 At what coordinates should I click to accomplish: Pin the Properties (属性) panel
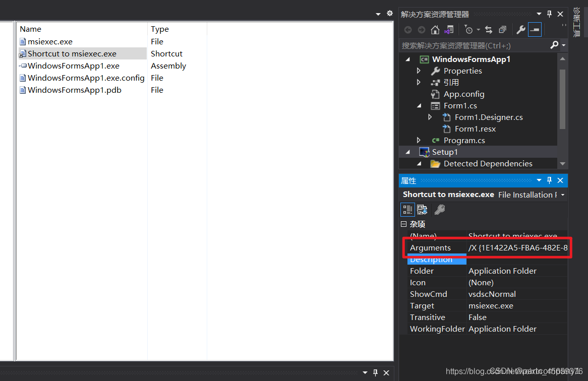point(549,180)
